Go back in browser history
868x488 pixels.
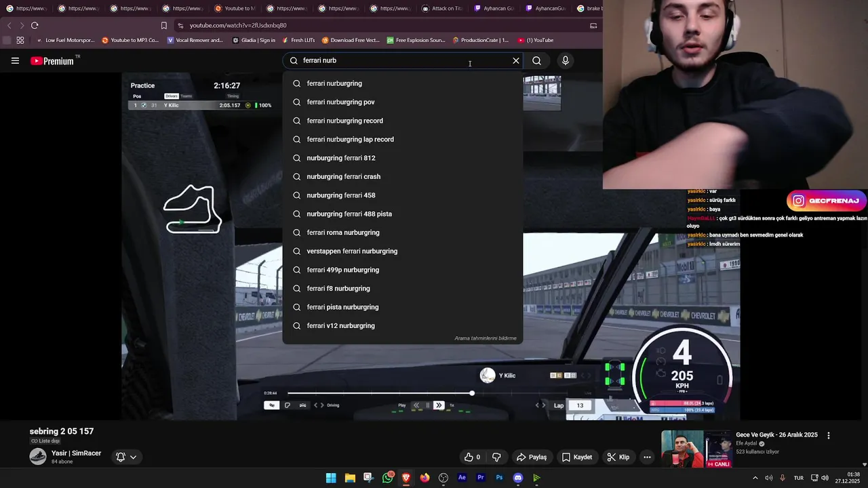pyautogui.click(x=9, y=25)
